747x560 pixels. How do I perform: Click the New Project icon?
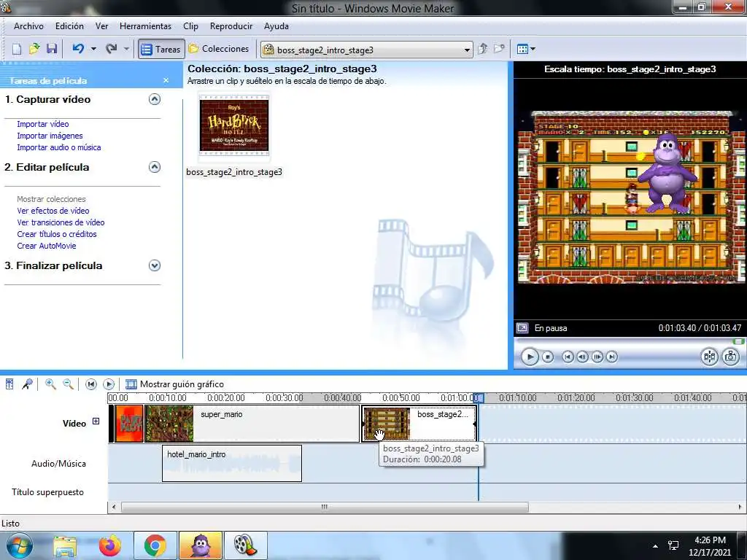click(17, 49)
